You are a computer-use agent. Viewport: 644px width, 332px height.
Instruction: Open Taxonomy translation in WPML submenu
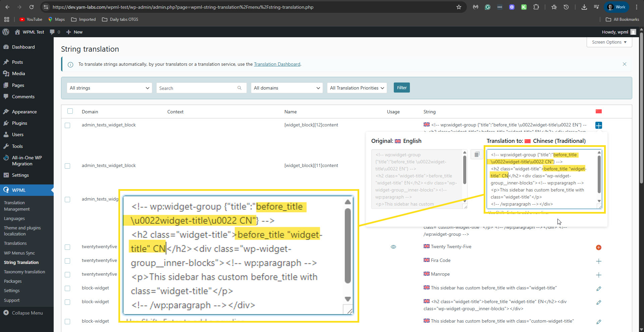24,272
